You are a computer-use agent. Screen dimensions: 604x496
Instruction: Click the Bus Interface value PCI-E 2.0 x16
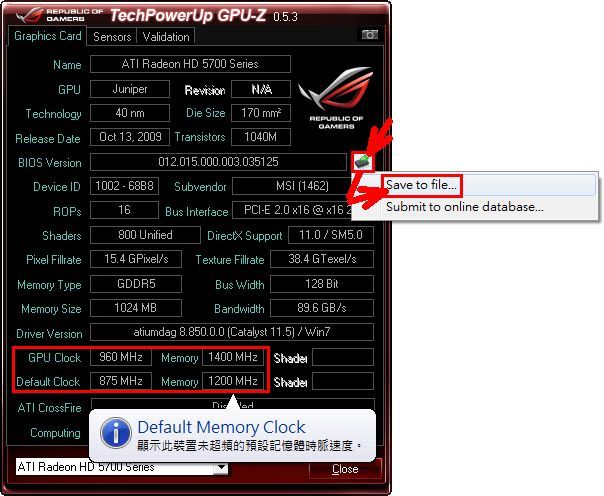coord(293,210)
